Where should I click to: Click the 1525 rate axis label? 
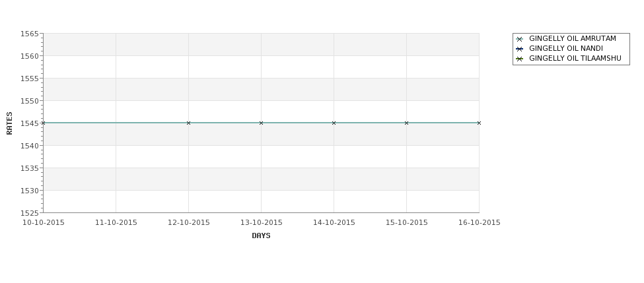pyautogui.click(x=30, y=213)
